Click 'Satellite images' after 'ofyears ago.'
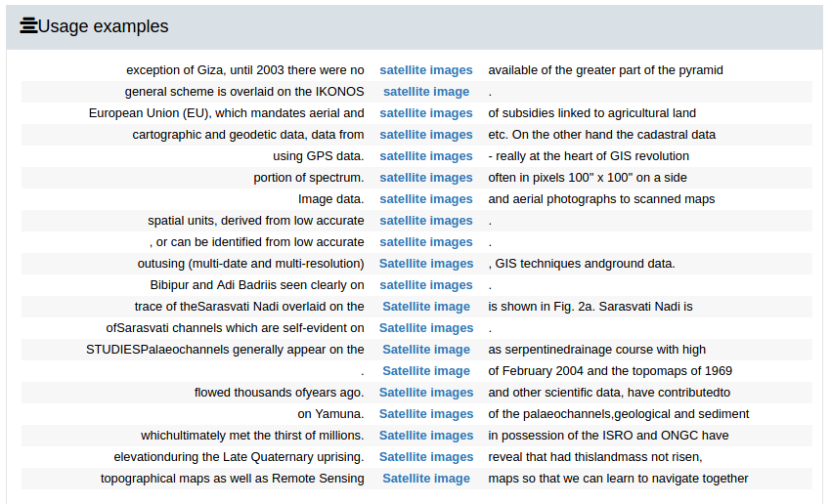 click(425, 393)
